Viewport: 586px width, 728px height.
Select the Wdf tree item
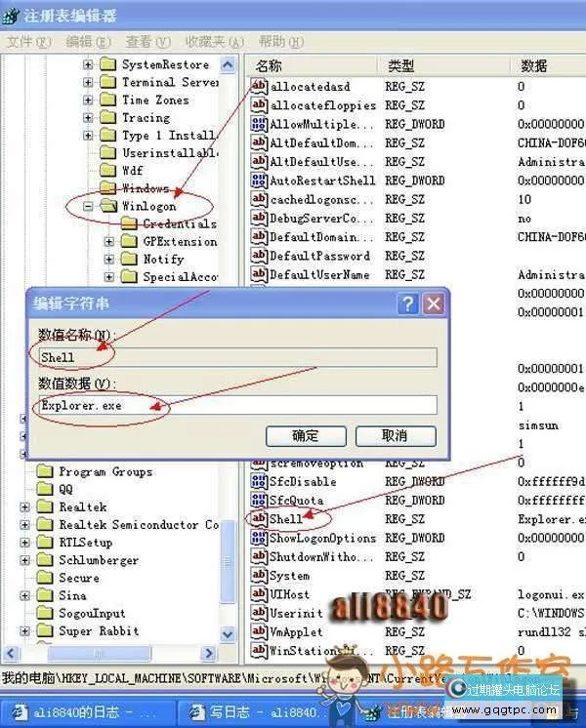pyautogui.click(x=133, y=171)
